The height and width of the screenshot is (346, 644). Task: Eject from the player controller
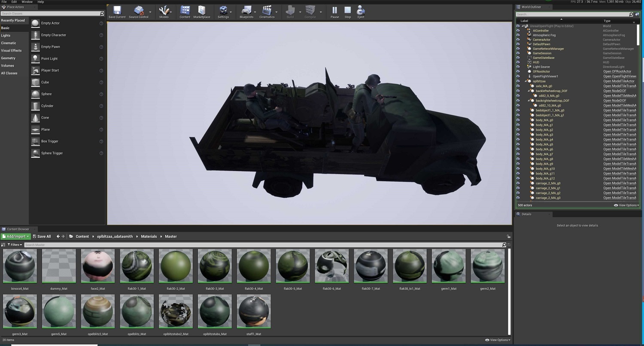point(361,11)
